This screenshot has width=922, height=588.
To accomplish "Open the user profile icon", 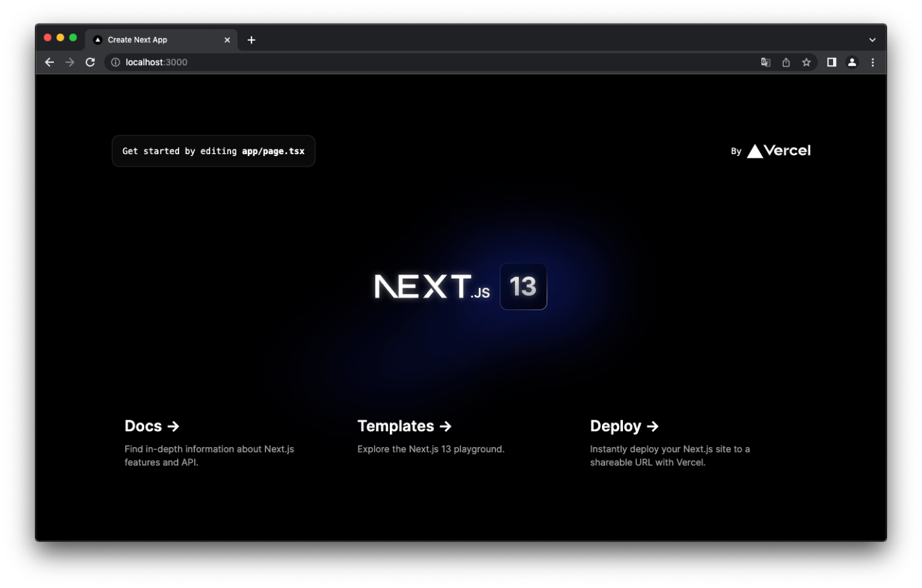I will (x=852, y=62).
